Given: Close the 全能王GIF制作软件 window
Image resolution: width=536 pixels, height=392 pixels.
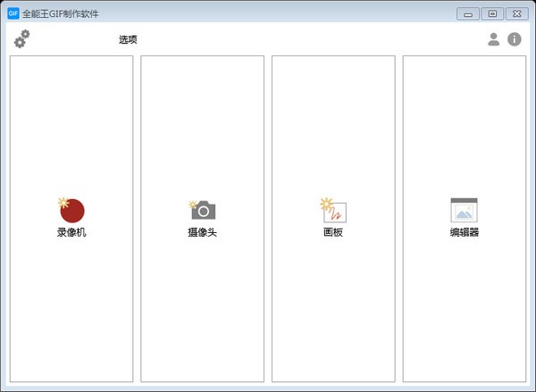Looking at the screenshot, I should pos(517,13).
